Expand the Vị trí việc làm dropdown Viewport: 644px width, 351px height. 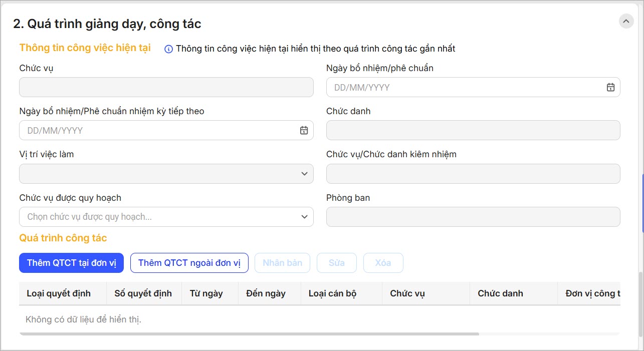click(304, 174)
